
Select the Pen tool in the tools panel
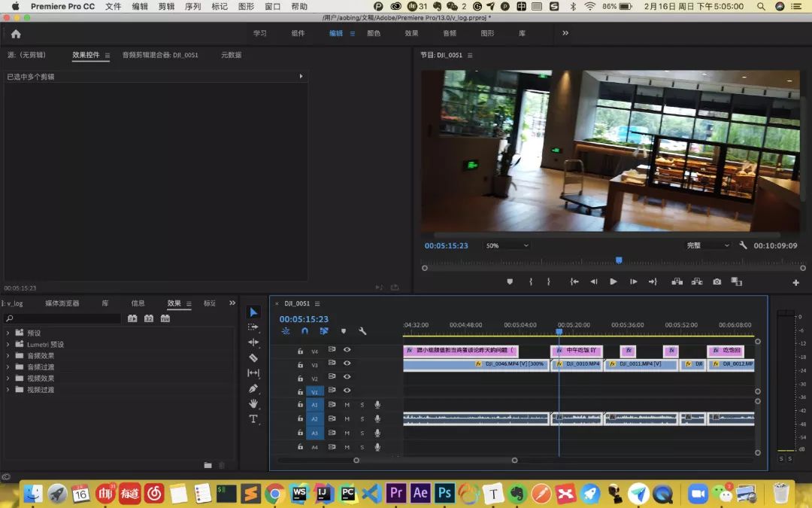pyautogui.click(x=253, y=388)
